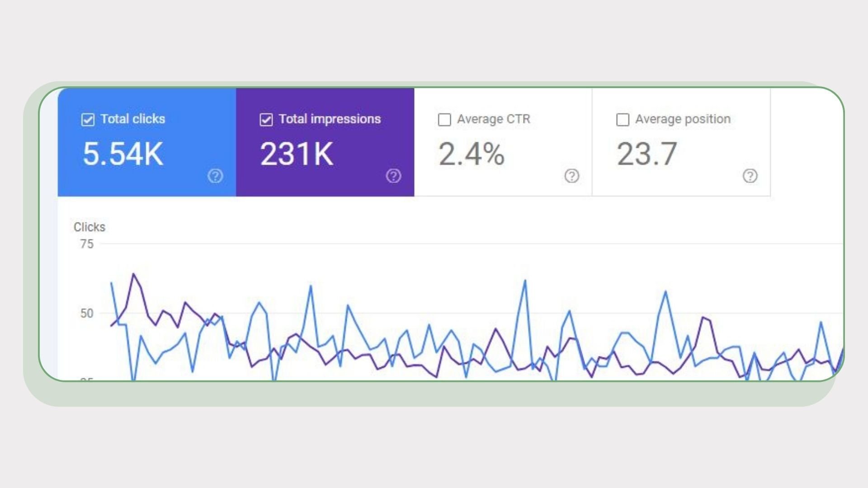The width and height of the screenshot is (868, 488).
Task: Click the Total clicks label text
Action: 132,119
